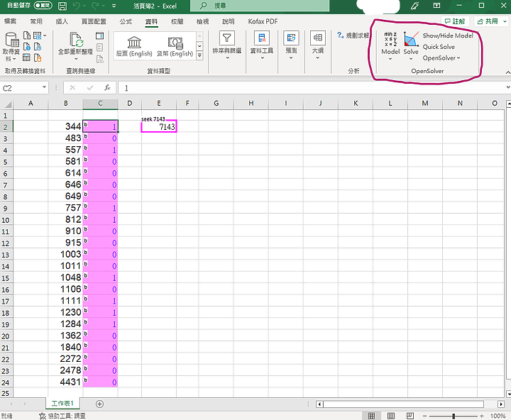511x420 pixels.
Task: Click the Insert Function fx button
Action: coord(107,87)
